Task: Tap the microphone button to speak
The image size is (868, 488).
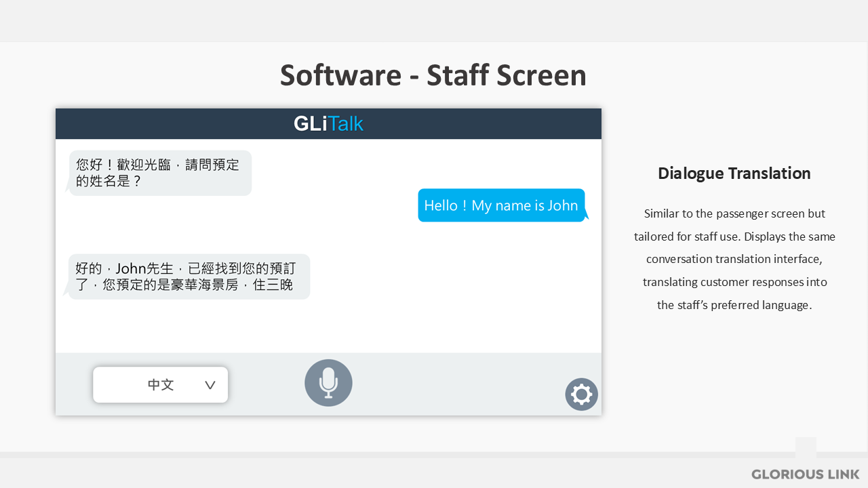Action: pyautogui.click(x=328, y=383)
